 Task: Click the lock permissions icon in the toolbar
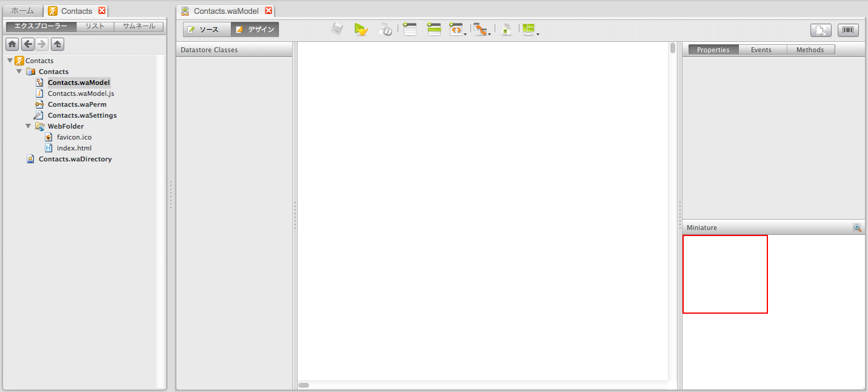tap(507, 29)
